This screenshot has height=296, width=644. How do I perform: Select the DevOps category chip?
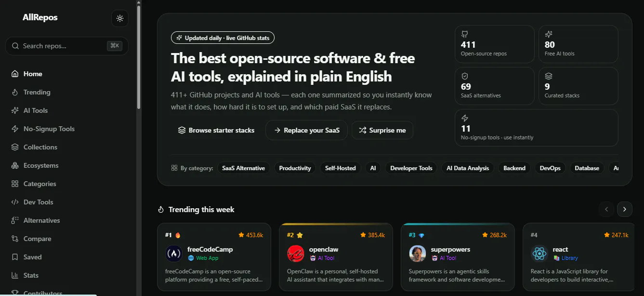550,168
